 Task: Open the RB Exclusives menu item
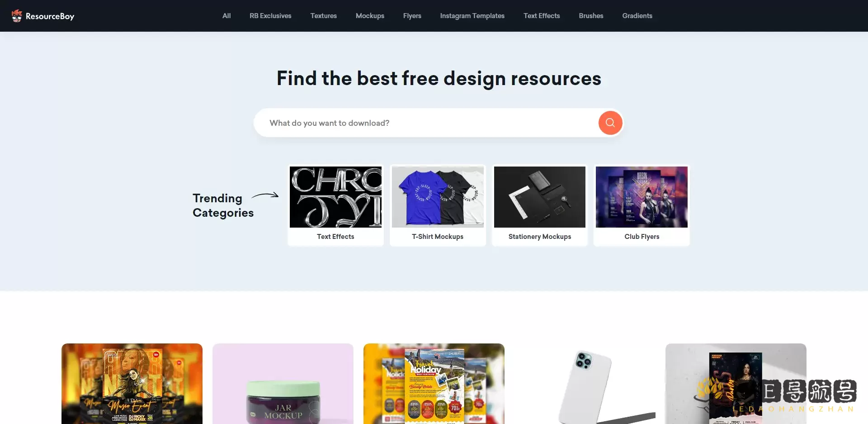[270, 16]
